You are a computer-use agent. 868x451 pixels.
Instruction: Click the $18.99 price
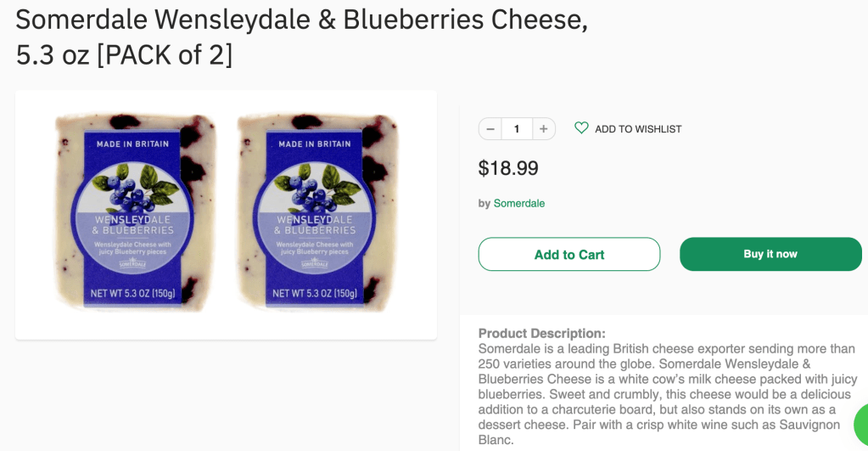click(508, 168)
